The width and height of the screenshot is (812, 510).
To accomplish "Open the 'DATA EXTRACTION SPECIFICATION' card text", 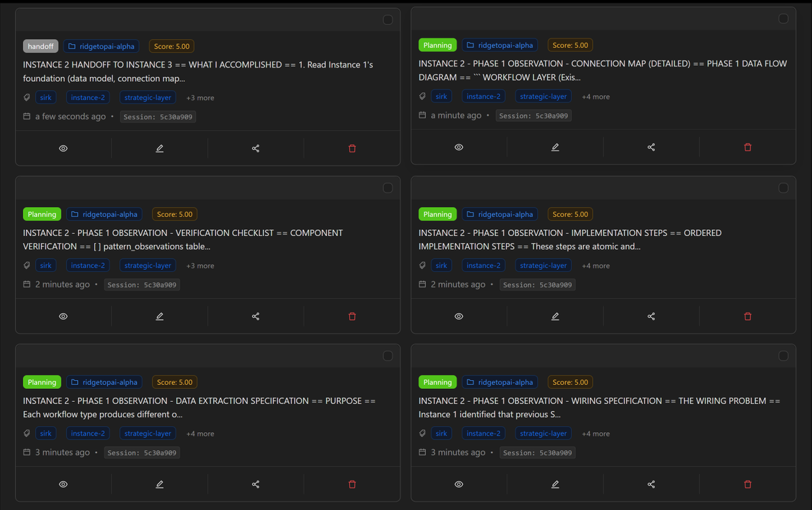I will 199,407.
